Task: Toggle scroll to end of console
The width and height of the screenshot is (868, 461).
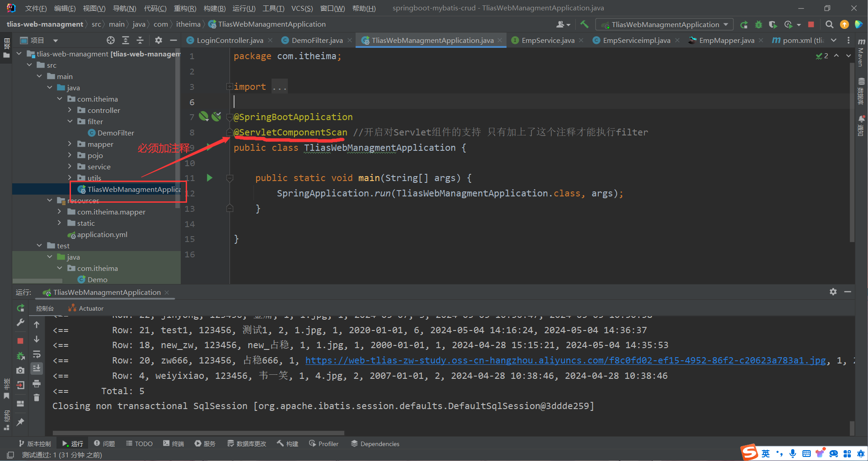Action: (37, 368)
